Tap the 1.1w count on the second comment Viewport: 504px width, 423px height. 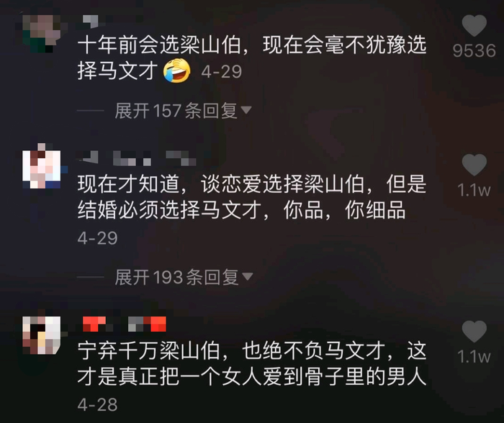pyautogui.click(x=474, y=190)
